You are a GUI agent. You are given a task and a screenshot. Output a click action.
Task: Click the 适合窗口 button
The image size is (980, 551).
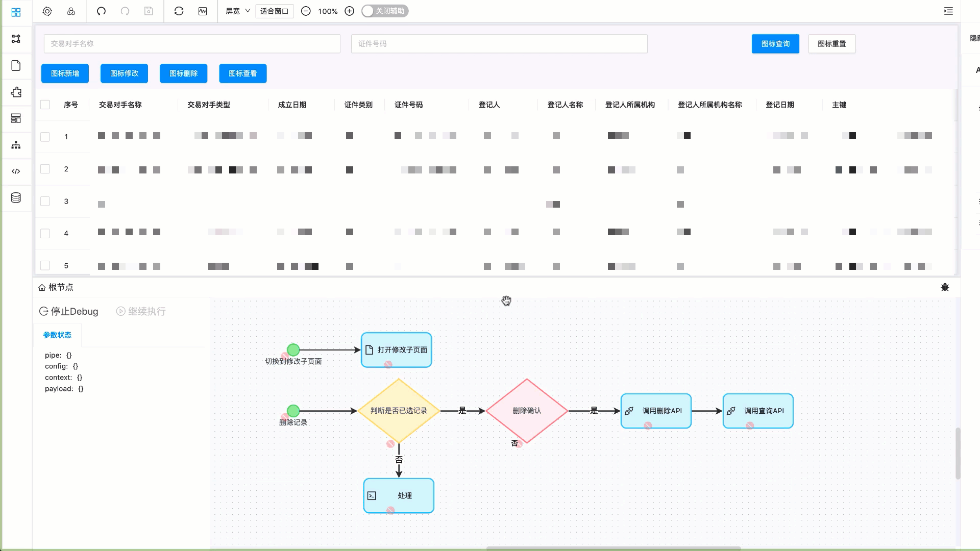pos(275,11)
